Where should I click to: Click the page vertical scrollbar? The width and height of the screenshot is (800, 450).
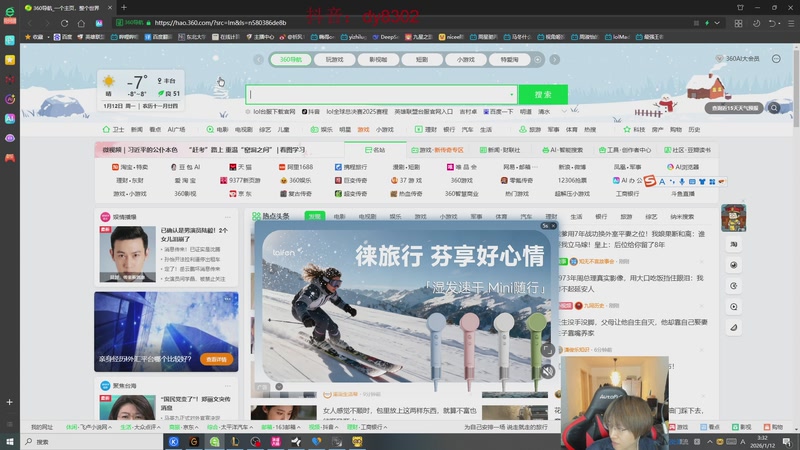point(796,87)
